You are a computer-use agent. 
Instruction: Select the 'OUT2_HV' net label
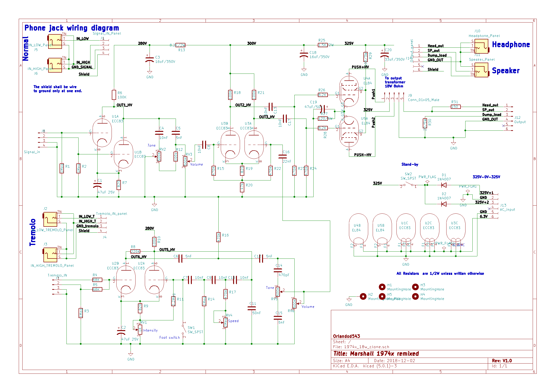[x=243, y=105]
